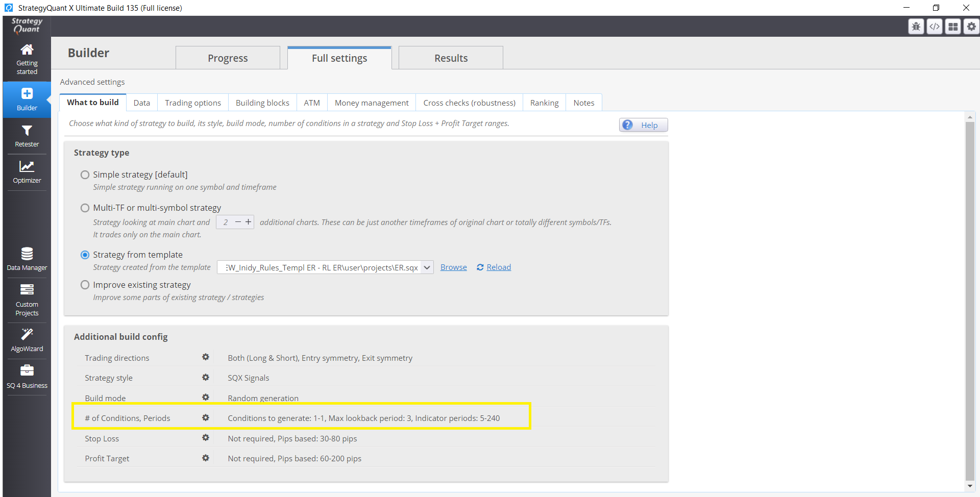Configure Build mode gear
Viewport: 980px width, 497px height.
pyautogui.click(x=205, y=397)
